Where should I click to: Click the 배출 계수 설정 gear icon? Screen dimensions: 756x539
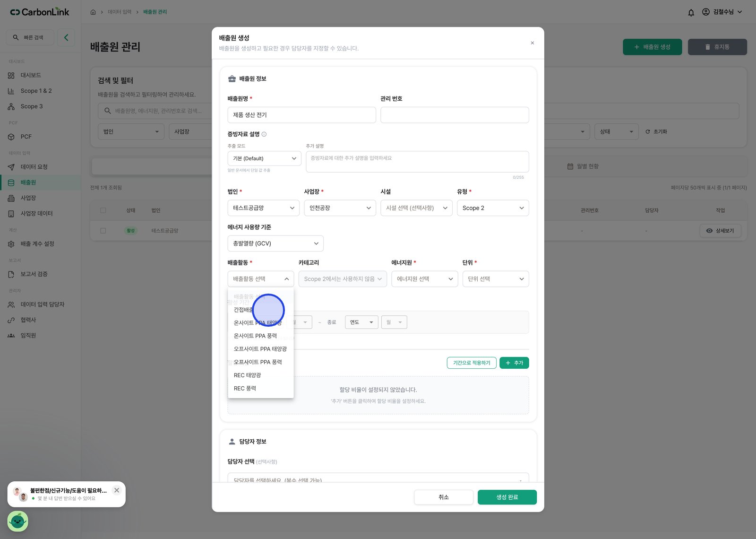[x=11, y=244]
